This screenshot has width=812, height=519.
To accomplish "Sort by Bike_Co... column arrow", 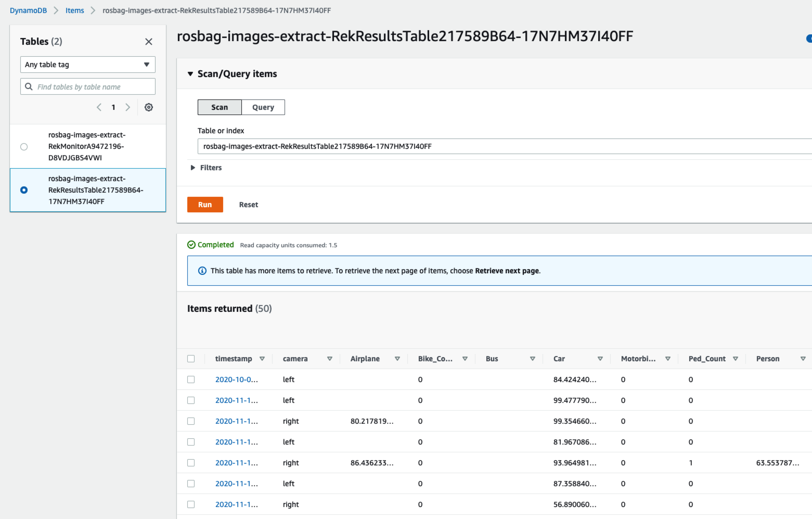I will click(465, 359).
